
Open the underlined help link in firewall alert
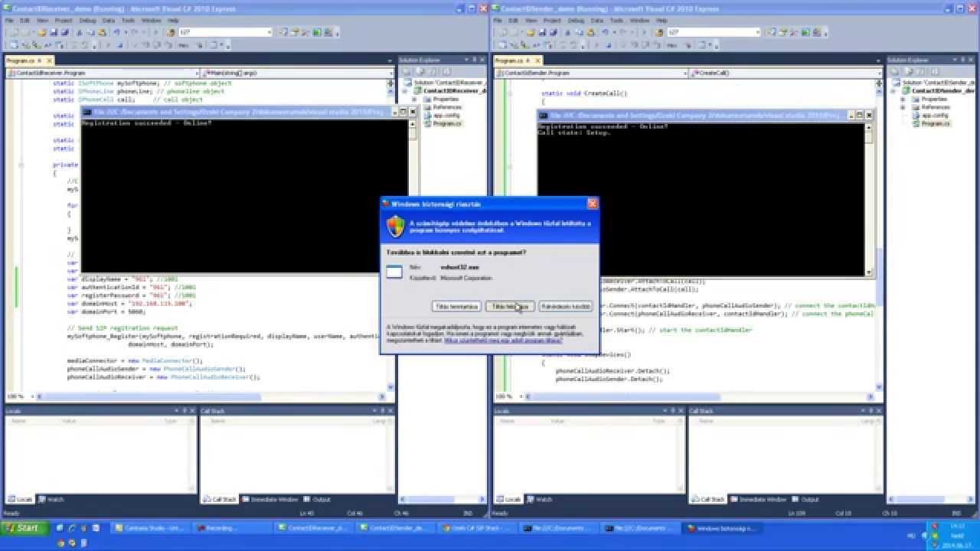[x=503, y=340]
